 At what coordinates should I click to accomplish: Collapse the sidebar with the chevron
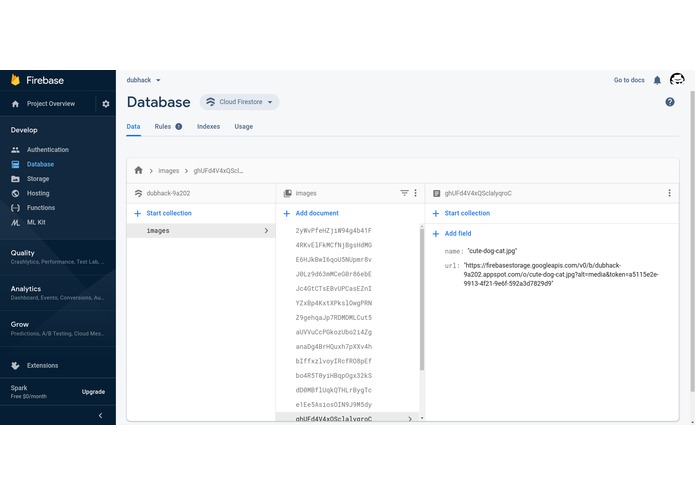coord(100,415)
